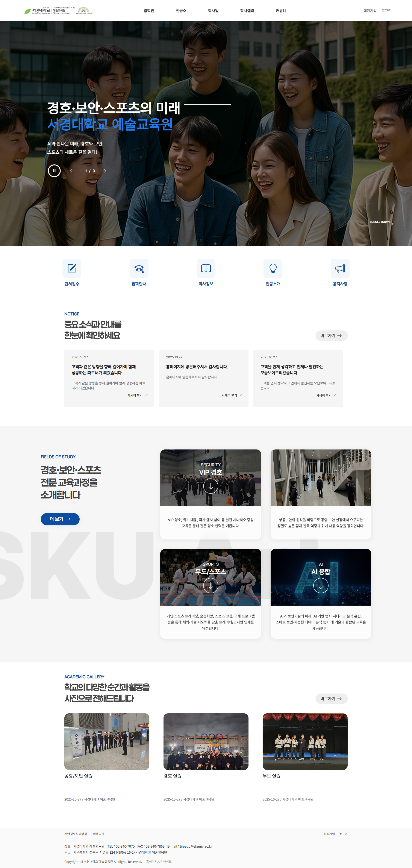The height and width of the screenshot is (868, 412).
Task: Open 전공소개 light bulb icon
Action: (273, 268)
